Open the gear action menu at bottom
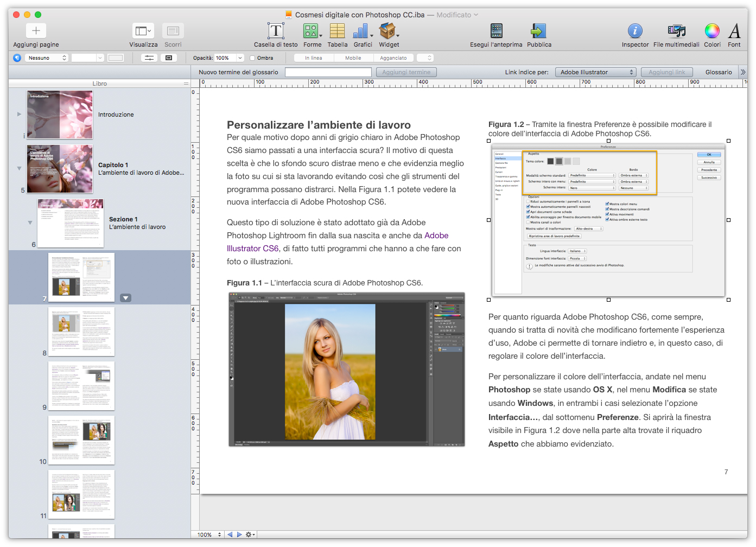The image size is (756, 547). point(250,535)
